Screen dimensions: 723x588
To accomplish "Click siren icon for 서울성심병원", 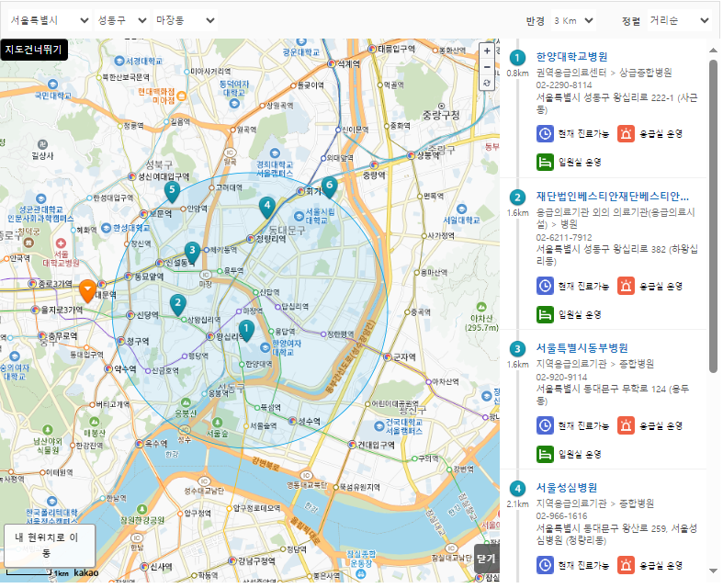I will pos(626,565).
